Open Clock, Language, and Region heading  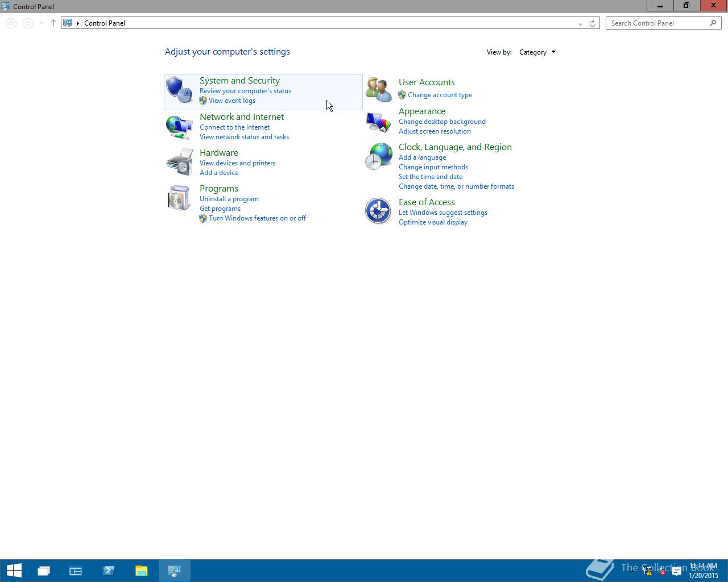point(455,147)
